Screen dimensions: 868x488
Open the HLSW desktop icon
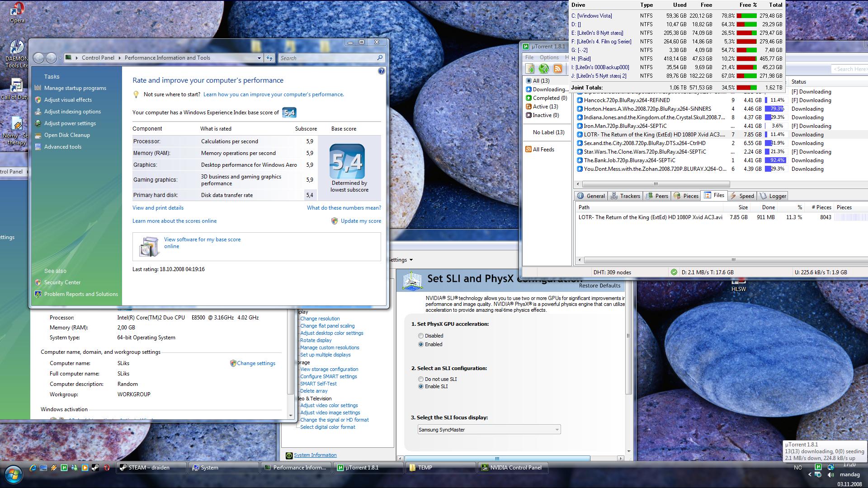pos(738,286)
